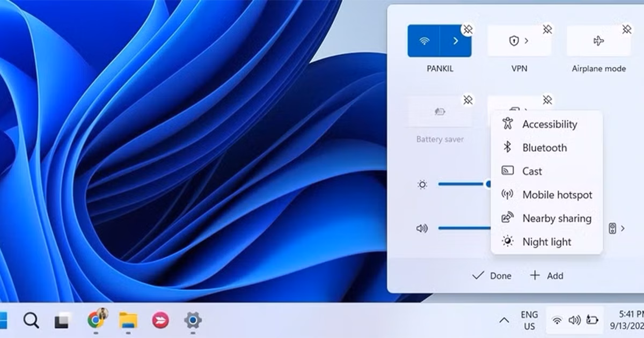The image size is (644, 338).
Task: Click the speaker volume icon in panel
Action: point(422,228)
